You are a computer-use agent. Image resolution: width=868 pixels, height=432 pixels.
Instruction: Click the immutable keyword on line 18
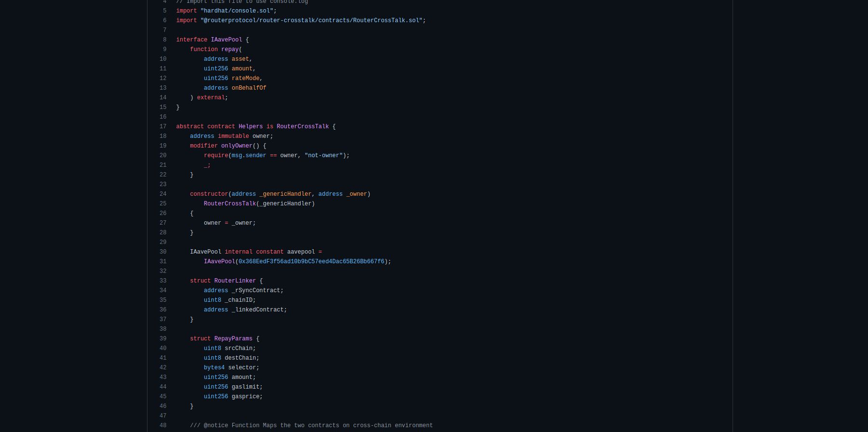point(233,136)
